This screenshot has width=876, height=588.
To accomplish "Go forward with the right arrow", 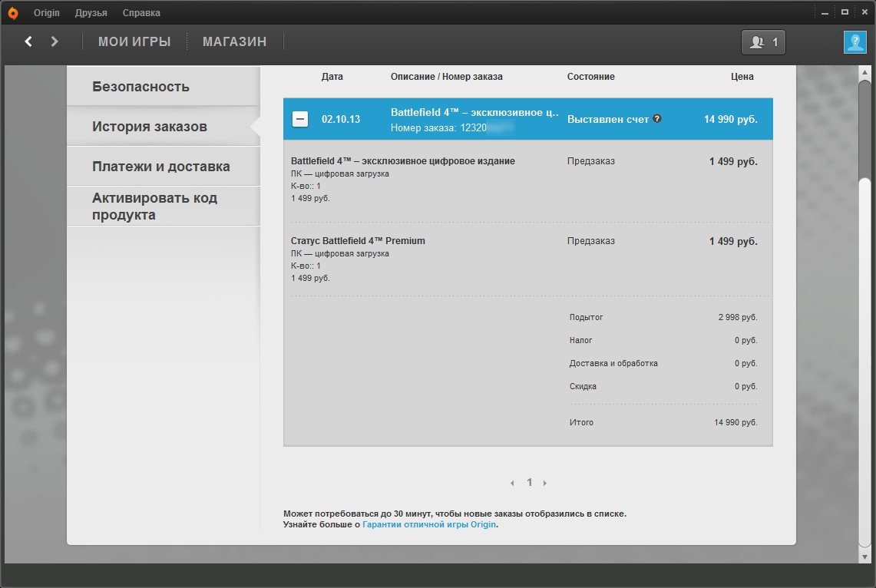I will tap(55, 41).
